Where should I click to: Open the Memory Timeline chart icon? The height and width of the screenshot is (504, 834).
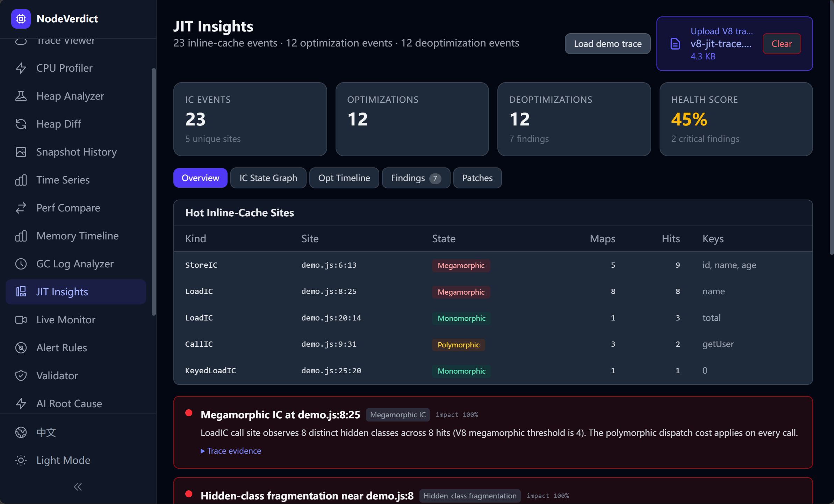[x=21, y=236]
